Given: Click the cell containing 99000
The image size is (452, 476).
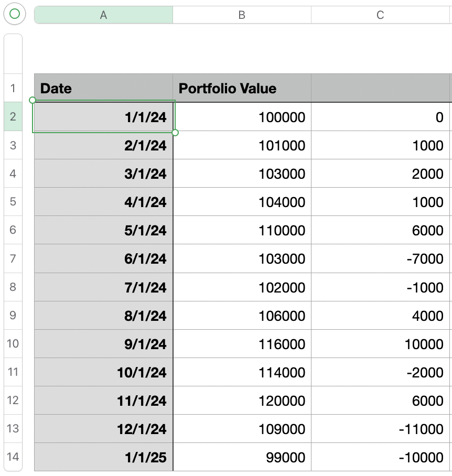Looking at the screenshot, I should tap(242, 457).
